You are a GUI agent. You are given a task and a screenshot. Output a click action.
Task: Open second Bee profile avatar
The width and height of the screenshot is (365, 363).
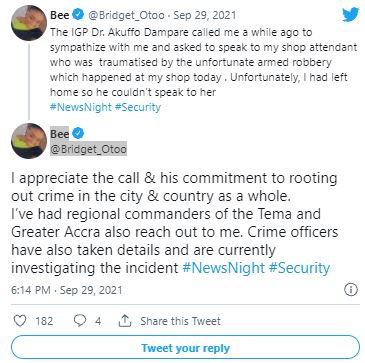pyautogui.click(x=29, y=141)
